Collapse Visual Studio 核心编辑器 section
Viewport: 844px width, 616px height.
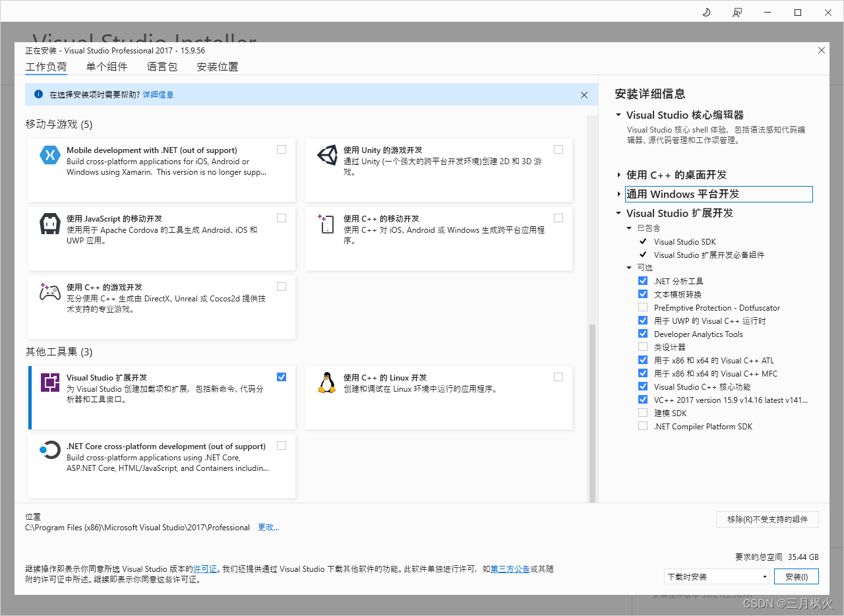[x=618, y=115]
